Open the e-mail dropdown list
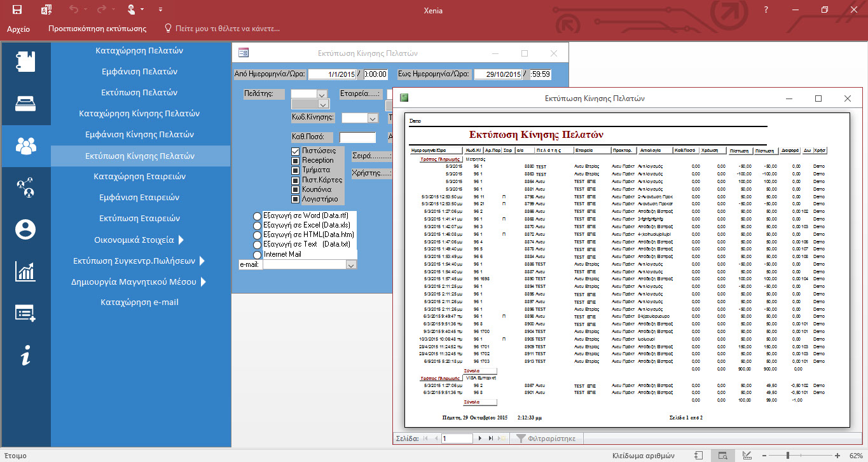Screen dimensions: 868x462 (x=350, y=265)
